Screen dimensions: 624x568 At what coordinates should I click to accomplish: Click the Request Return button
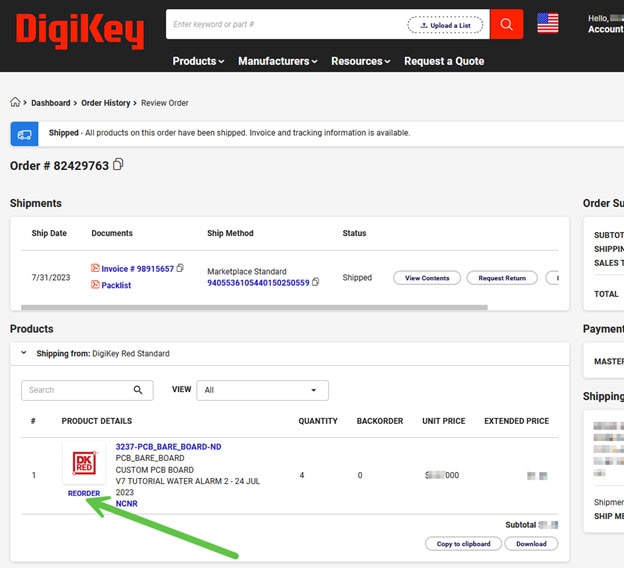click(502, 278)
